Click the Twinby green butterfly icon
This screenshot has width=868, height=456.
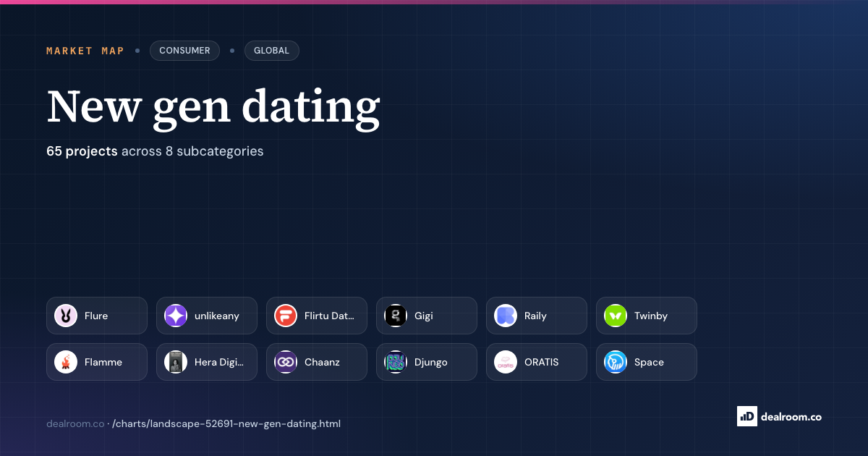coord(616,316)
